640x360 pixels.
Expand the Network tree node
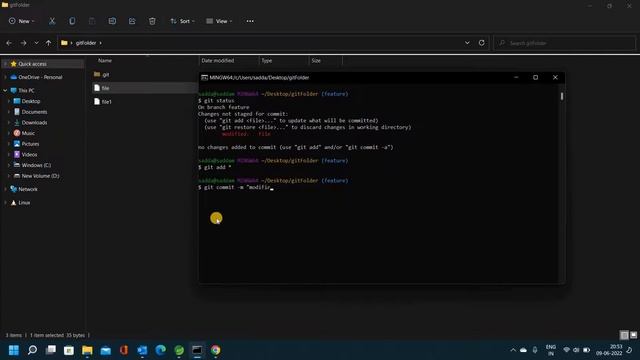click(x=5, y=189)
